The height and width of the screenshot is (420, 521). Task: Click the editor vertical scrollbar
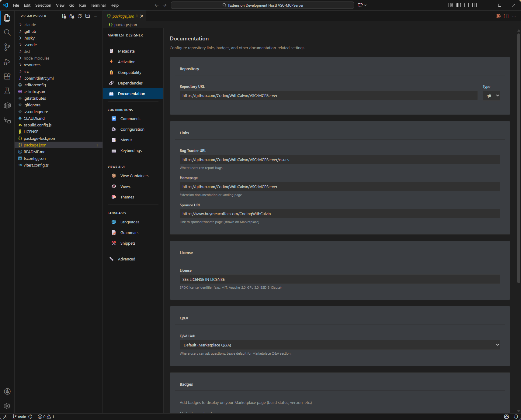(x=519, y=158)
